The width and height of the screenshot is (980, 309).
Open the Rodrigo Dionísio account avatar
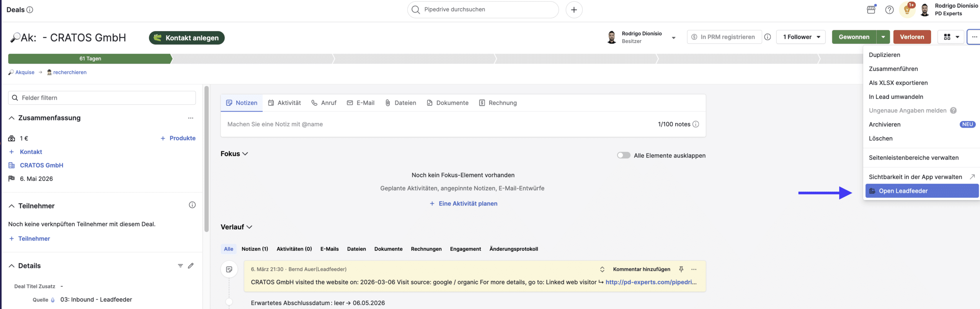[x=924, y=10]
